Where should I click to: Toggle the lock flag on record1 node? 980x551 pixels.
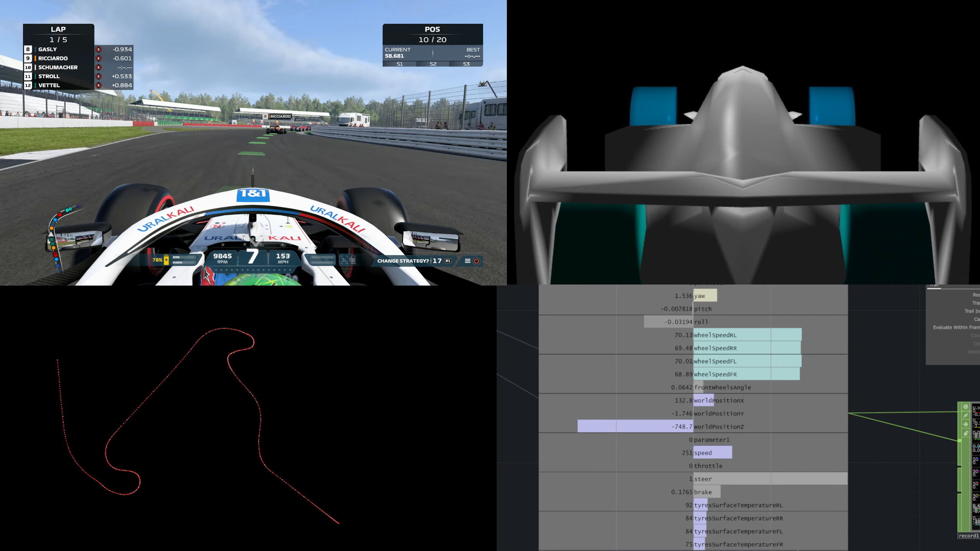pos(965,433)
